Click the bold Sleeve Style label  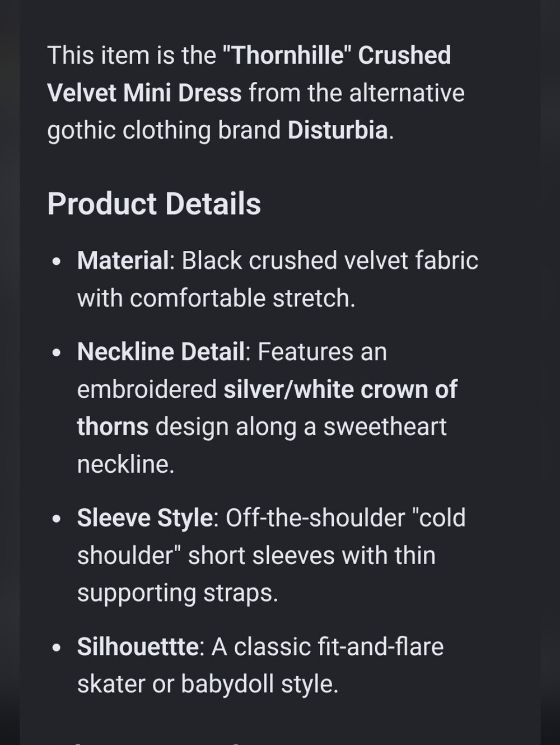(x=144, y=518)
